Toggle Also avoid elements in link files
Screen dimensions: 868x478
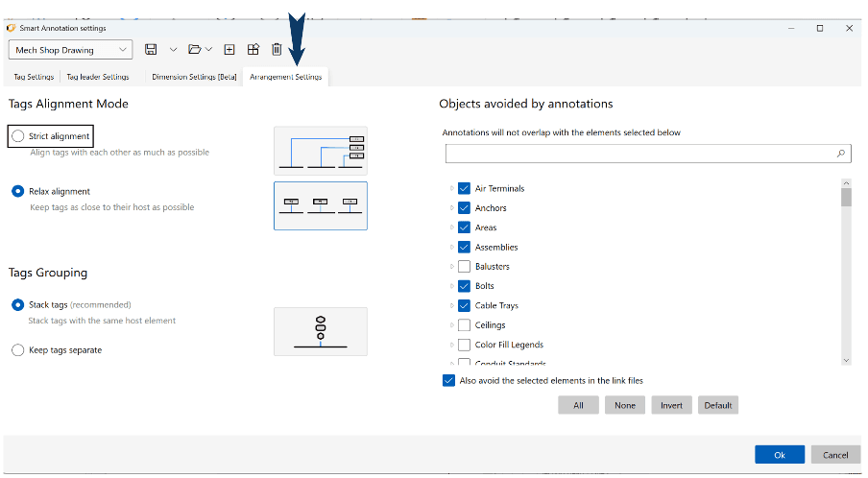(x=448, y=381)
